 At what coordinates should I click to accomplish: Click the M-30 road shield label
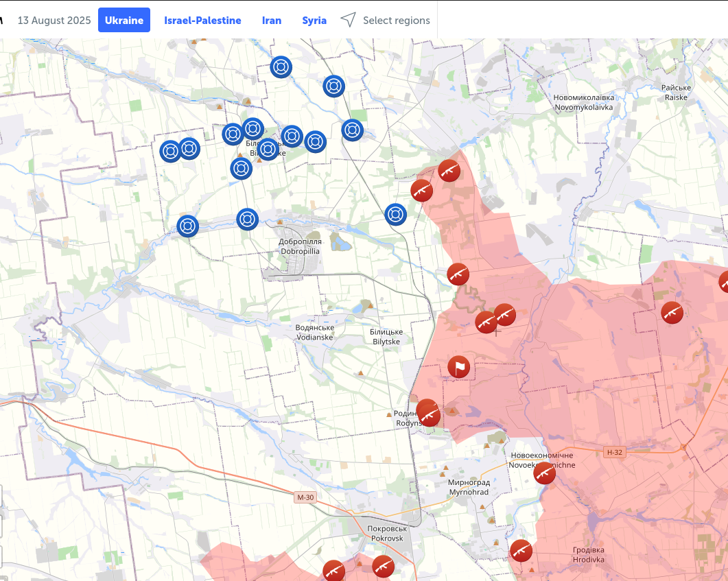tap(305, 497)
